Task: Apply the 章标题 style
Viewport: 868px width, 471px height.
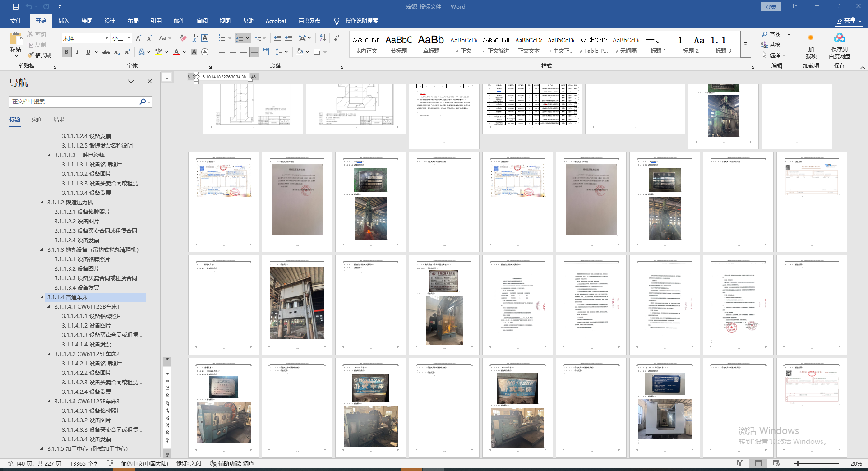Action: click(x=431, y=45)
